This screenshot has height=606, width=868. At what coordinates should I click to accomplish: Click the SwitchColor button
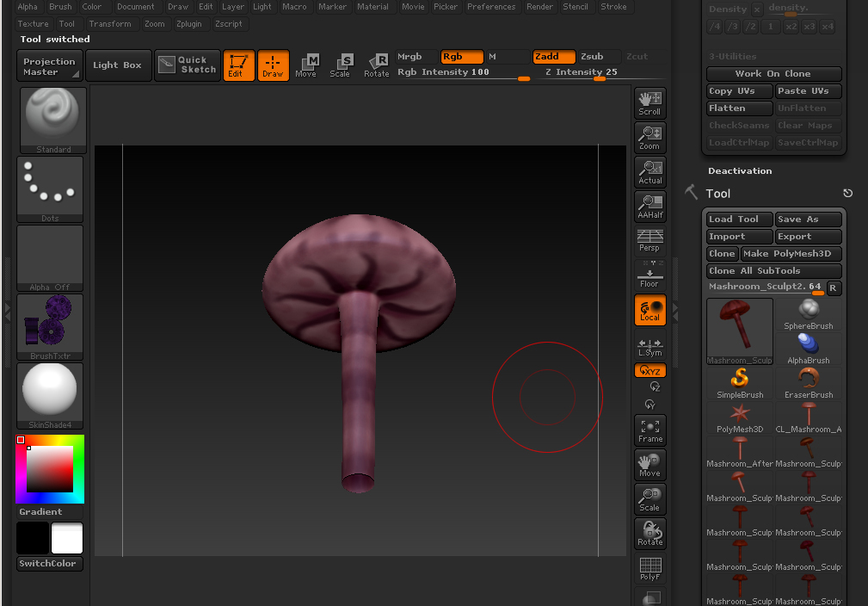click(x=50, y=563)
